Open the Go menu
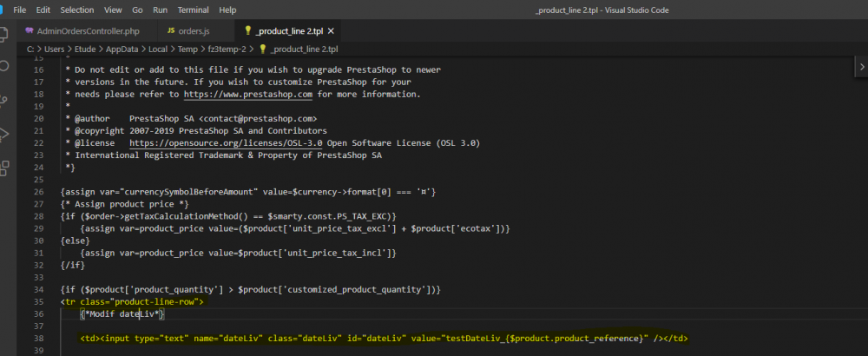The image size is (868, 356). (x=137, y=10)
